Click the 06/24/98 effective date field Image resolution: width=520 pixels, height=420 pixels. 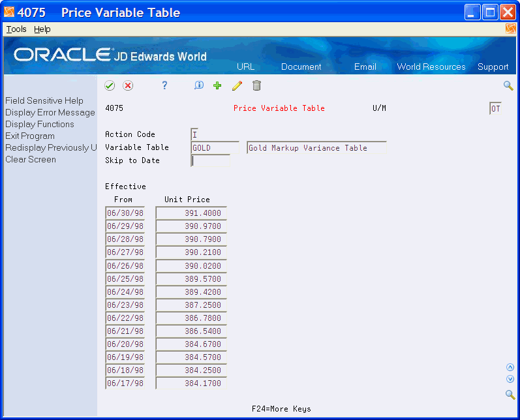click(x=125, y=292)
